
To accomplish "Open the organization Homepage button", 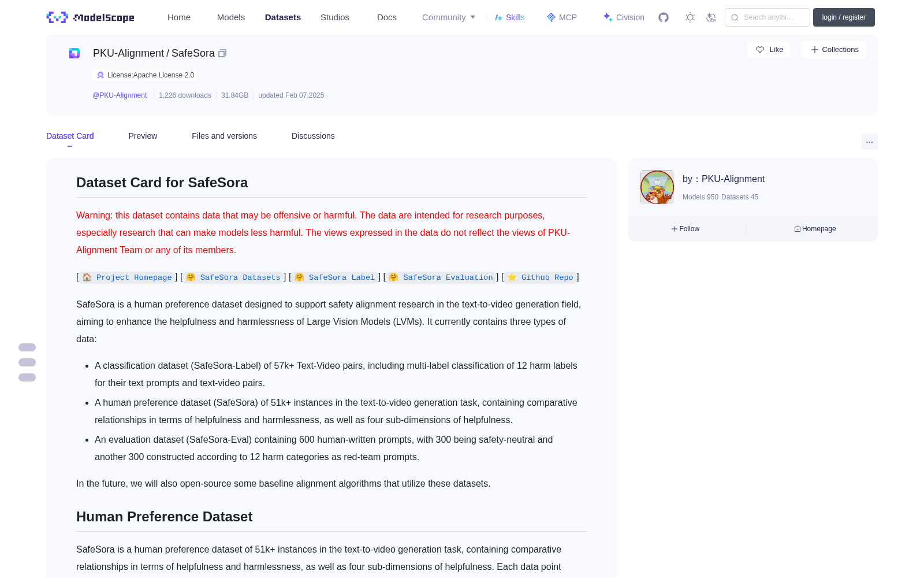I will 815,229.
